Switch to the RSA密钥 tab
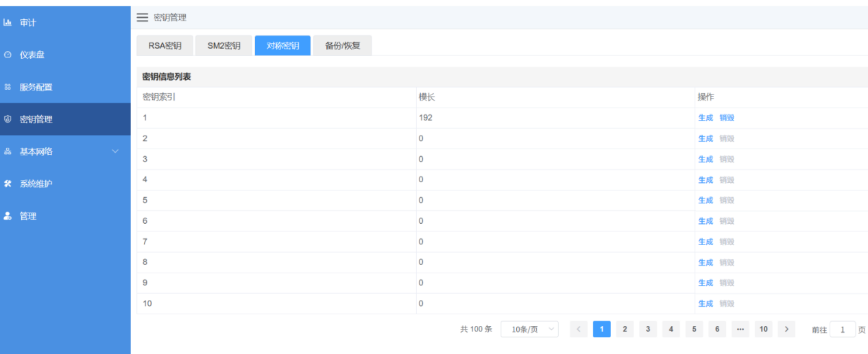The width and height of the screenshot is (868, 354). pos(165,46)
